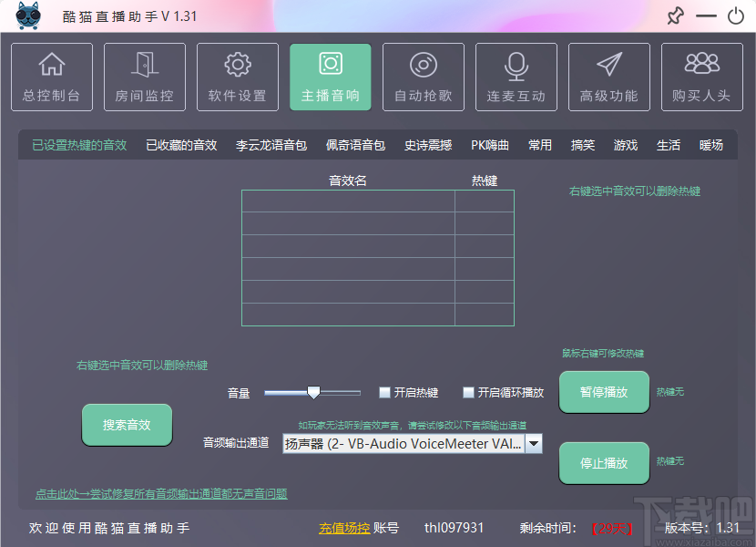Image resolution: width=756 pixels, height=547 pixels.
Task: 切换到主播音响功能
Action: pyautogui.click(x=330, y=77)
